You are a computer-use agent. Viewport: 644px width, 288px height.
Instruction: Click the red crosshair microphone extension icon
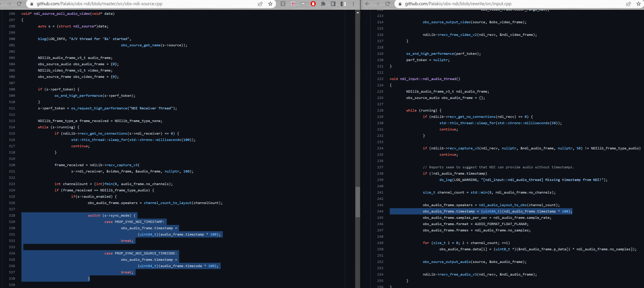293,4
